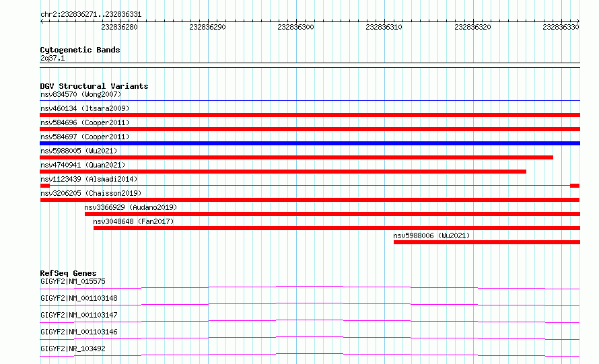Click the right arrowhead of the coordinate ruler
Viewport: 599px width, 364px height.
point(578,21)
